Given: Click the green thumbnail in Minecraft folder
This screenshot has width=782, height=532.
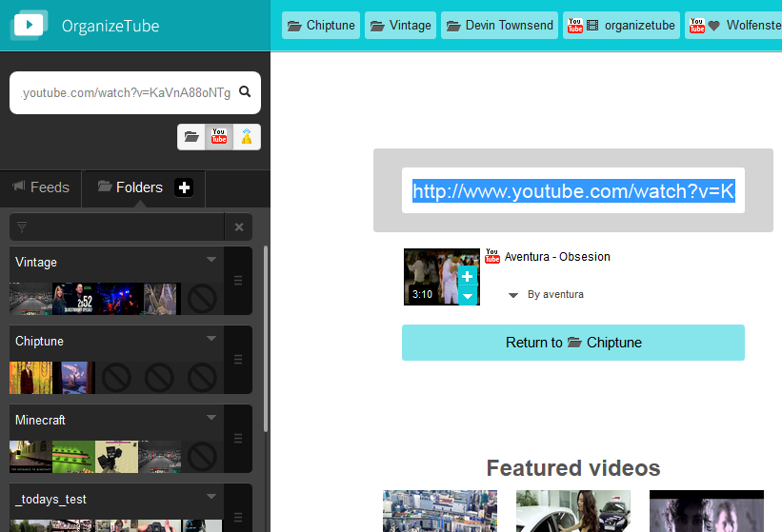Looking at the screenshot, I should (73, 457).
